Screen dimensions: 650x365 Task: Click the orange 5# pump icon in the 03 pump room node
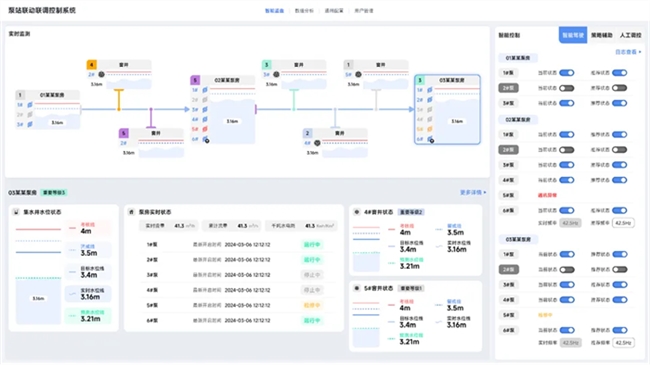click(430, 129)
